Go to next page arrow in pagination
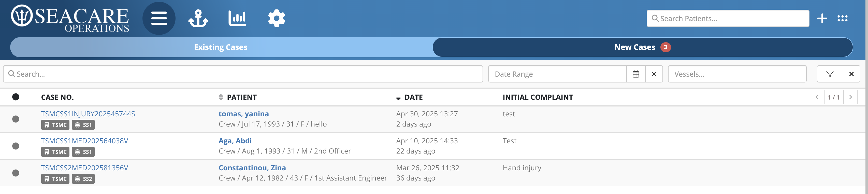 click(850, 97)
